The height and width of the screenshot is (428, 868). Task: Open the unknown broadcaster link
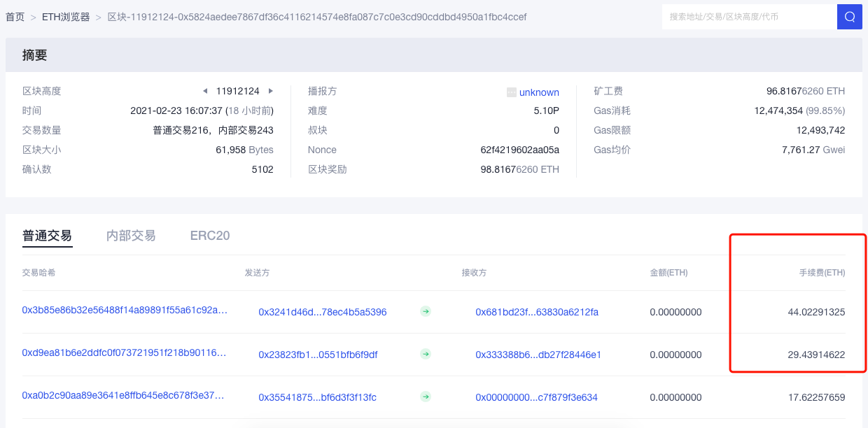coord(539,92)
